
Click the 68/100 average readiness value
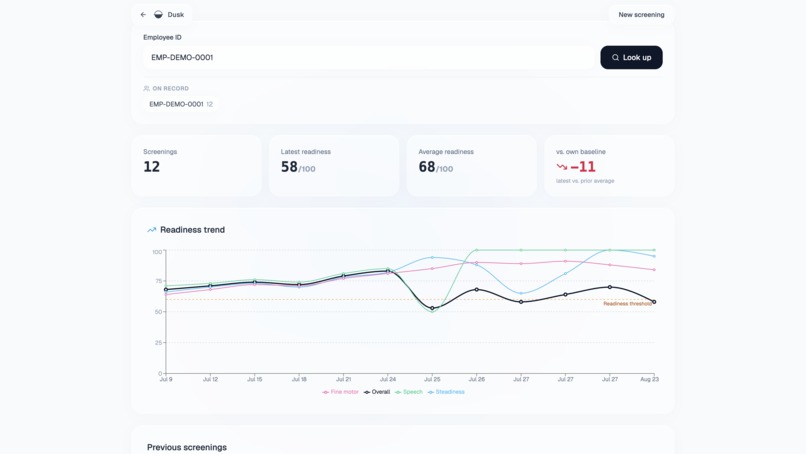[x=435, y=167]
